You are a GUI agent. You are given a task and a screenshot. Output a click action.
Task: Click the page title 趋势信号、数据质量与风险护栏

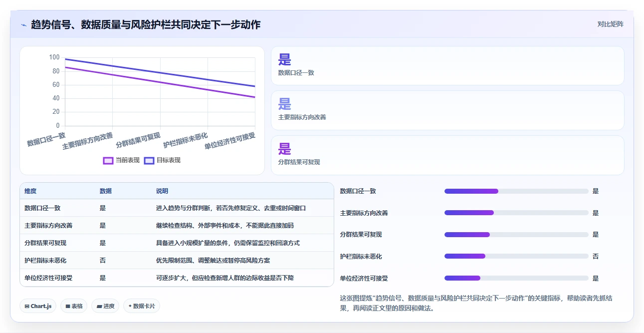146,24
